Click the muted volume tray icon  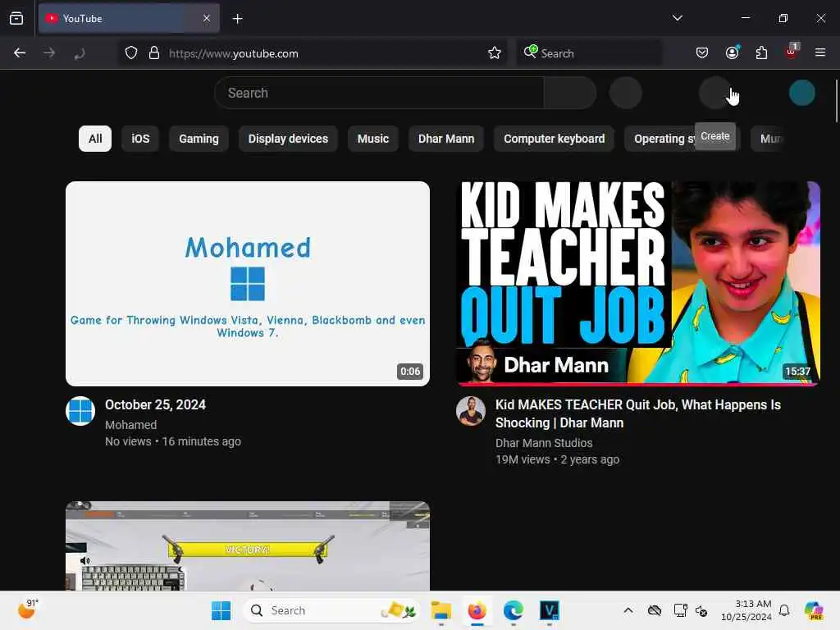701,610
